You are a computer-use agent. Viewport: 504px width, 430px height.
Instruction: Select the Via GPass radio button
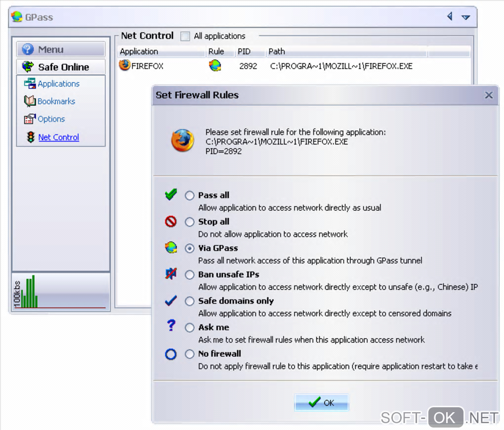tap(190, 248)
